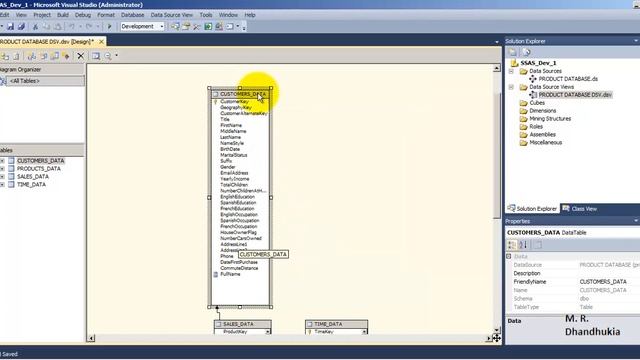The width and height of the screenshot is (640, 360).
Task: Click the Cut scissors icon
Action: tap(36, 27)
